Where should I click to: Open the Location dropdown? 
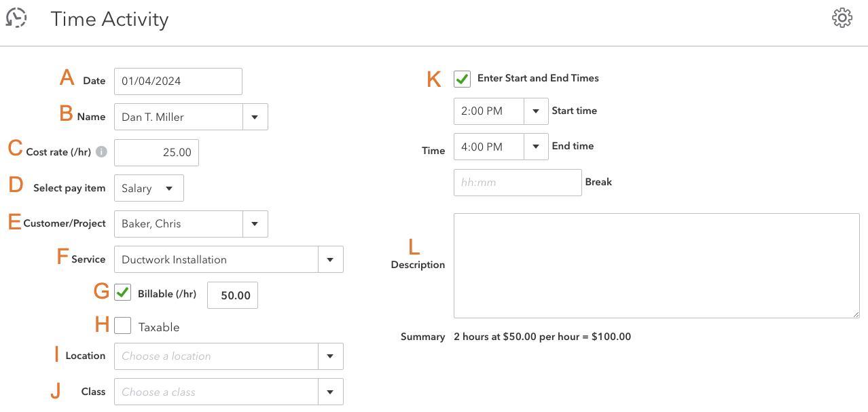coord(331,356)
